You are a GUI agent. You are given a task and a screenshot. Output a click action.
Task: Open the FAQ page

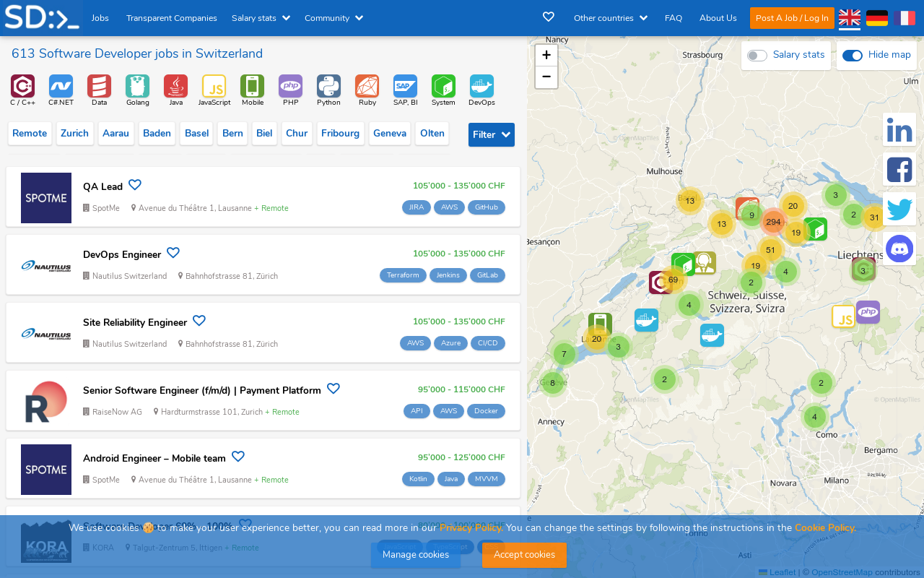pyautogui.click(x=674, y=18)
